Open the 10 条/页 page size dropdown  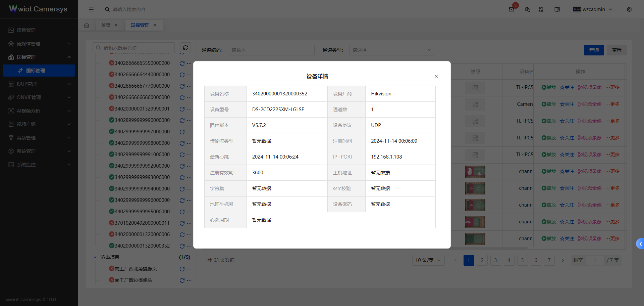(x=428, y=260)
